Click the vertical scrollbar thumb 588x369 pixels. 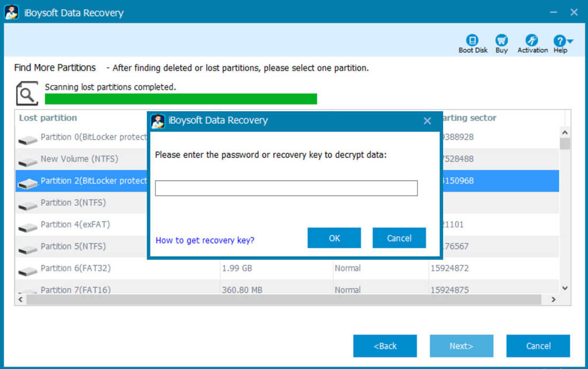tap(565, 144)
